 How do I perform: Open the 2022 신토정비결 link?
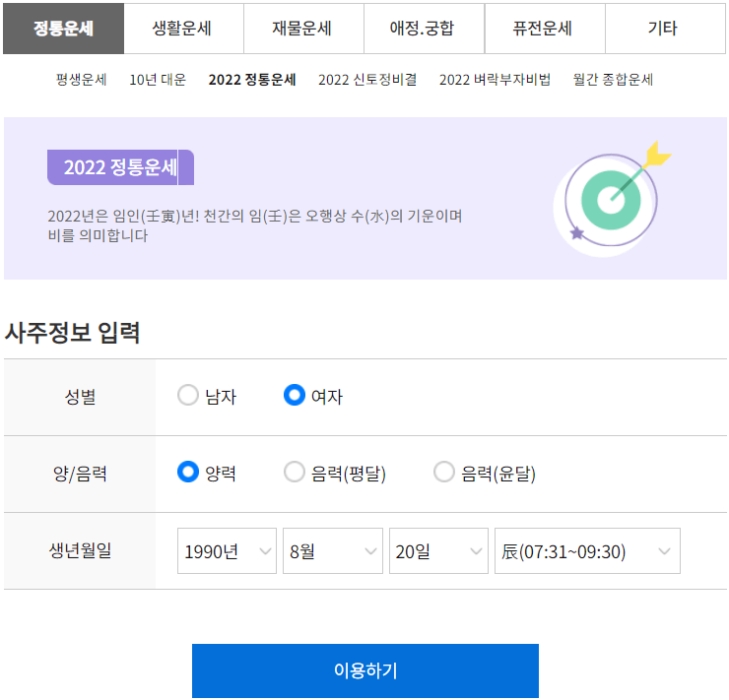click(x=367, y=80)
